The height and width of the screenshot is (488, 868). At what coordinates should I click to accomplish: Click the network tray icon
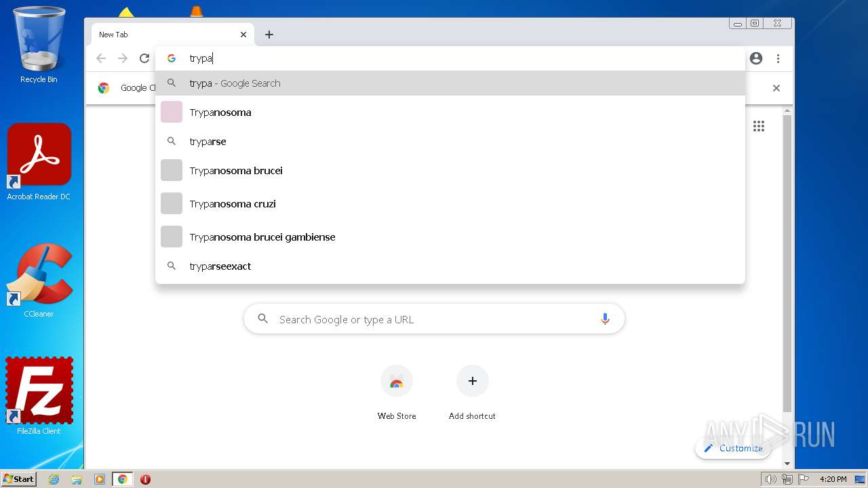click(x=787, y=479)
